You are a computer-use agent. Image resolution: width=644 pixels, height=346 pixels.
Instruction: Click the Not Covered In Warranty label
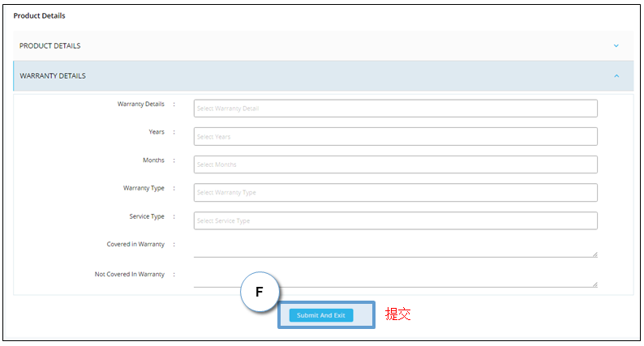(x=130, y=274)
